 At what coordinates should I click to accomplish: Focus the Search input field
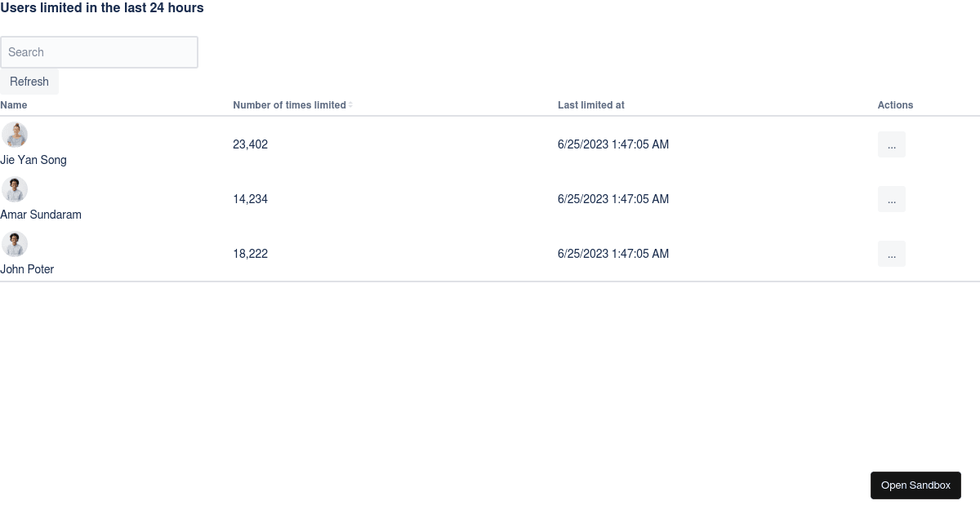99,52
